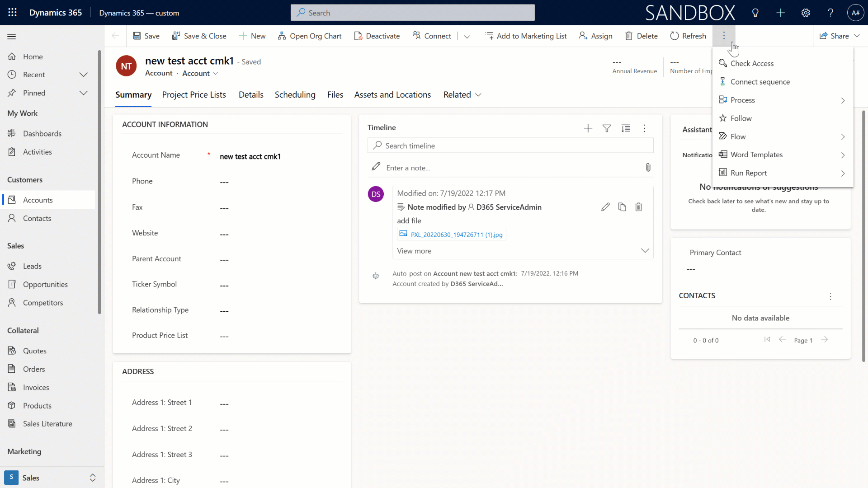The image size is (868, 488).
Task: Filter the timeline records
Action: click(607, 128)
